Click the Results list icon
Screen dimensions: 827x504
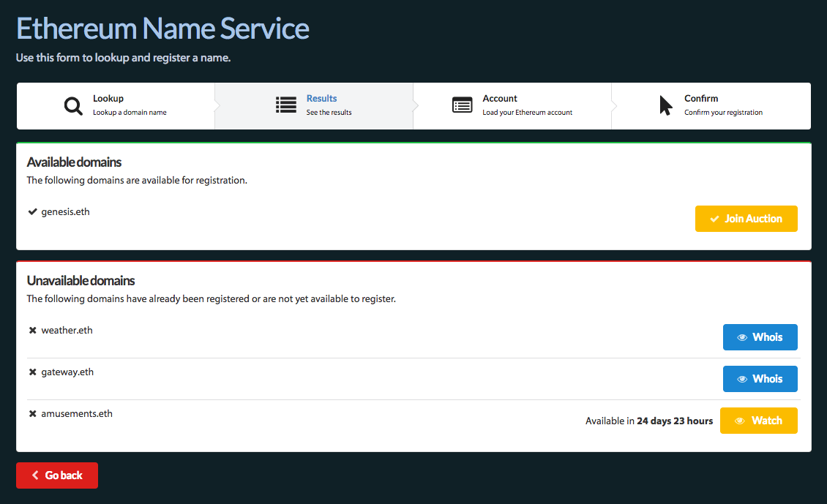click(286, 105)
